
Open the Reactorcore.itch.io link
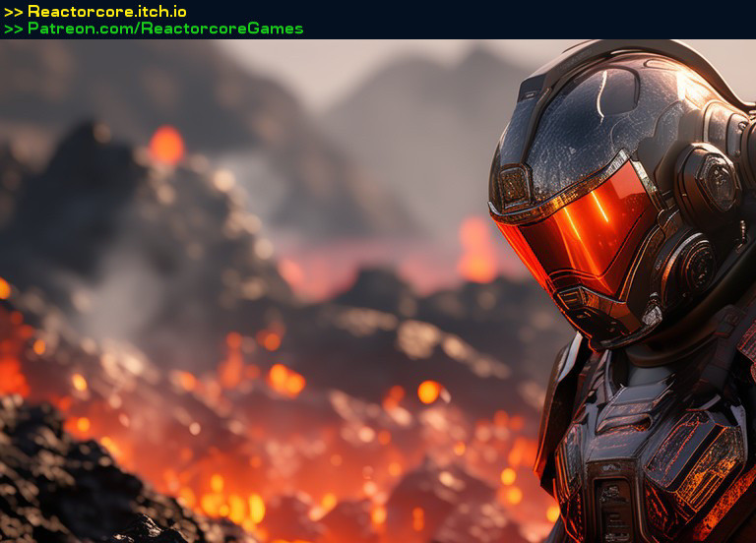(x=107, y=11)
